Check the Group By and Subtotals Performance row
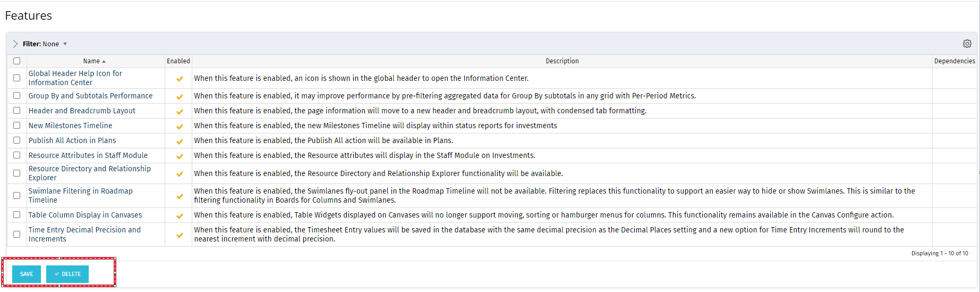The image size is (980, 292). (x=17, y=96)
